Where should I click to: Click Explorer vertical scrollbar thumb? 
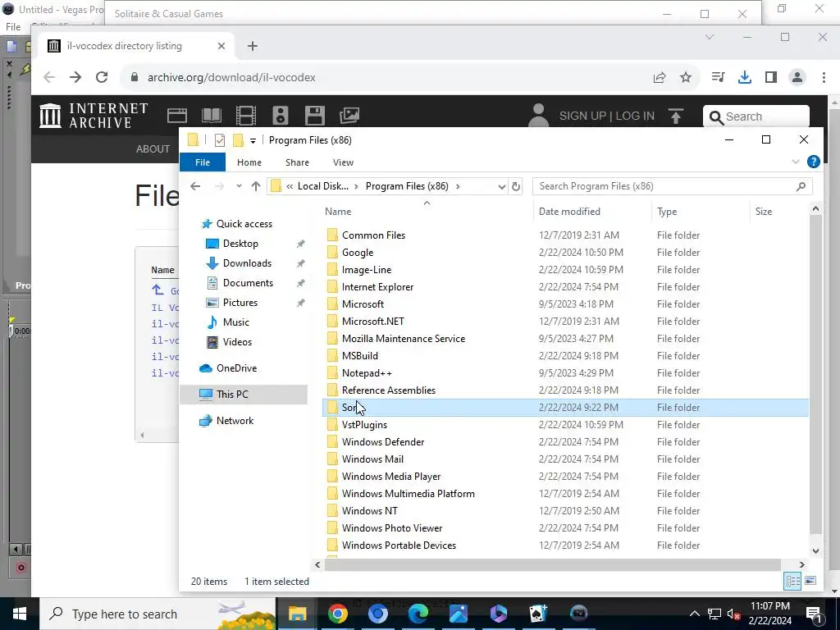[815, 375]
